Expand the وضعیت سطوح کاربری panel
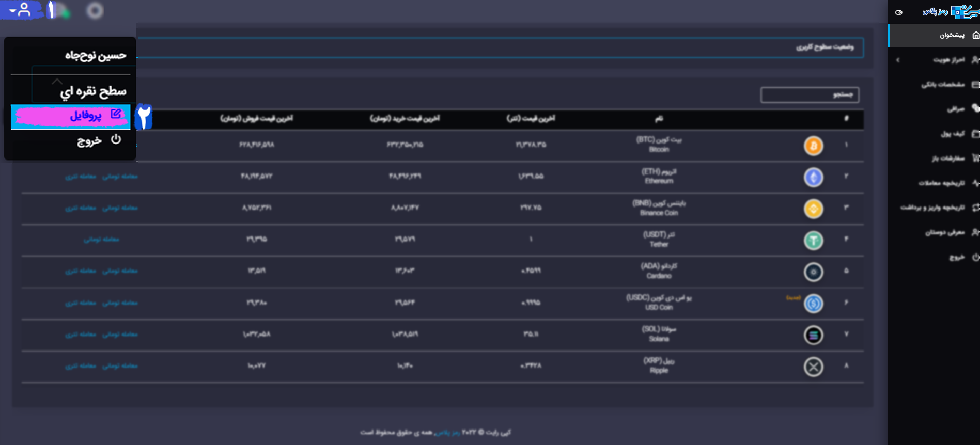 [x=500, y=47]
